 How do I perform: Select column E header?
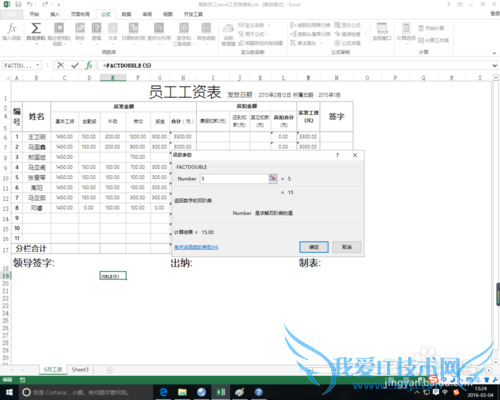point(113,78)
